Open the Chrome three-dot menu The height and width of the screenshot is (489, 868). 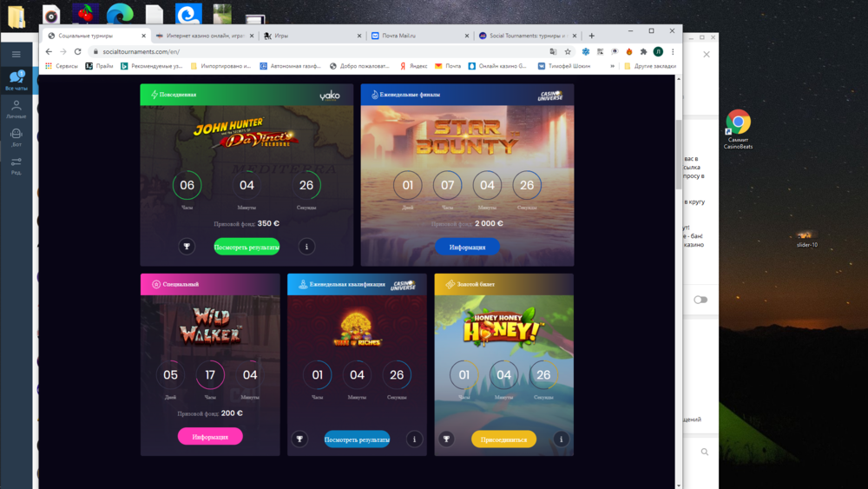pyautogui.click(x=673, y=51)
